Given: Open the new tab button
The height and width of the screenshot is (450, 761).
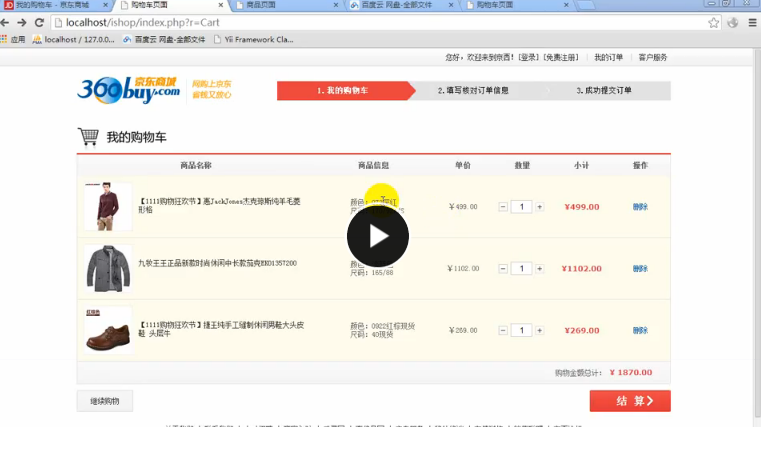Looking at the screenshot, I should 586,5.
